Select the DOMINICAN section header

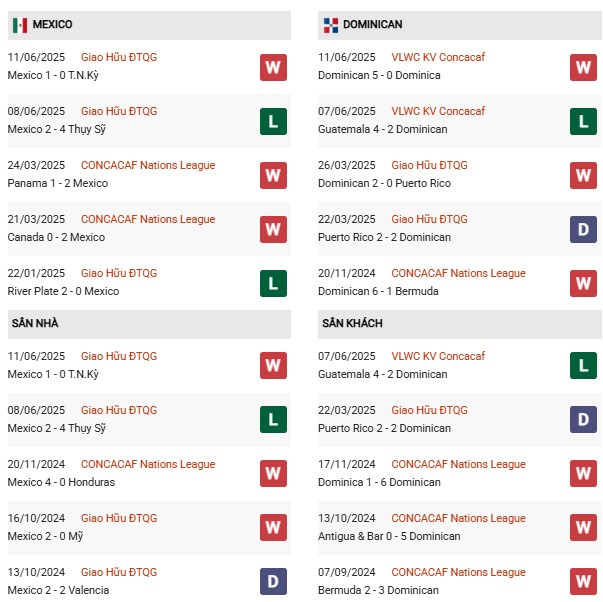point(372,24)
